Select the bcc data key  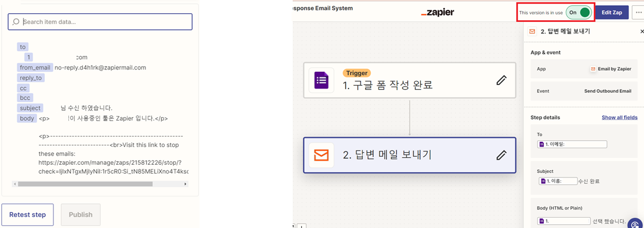[x=25, y=98]
